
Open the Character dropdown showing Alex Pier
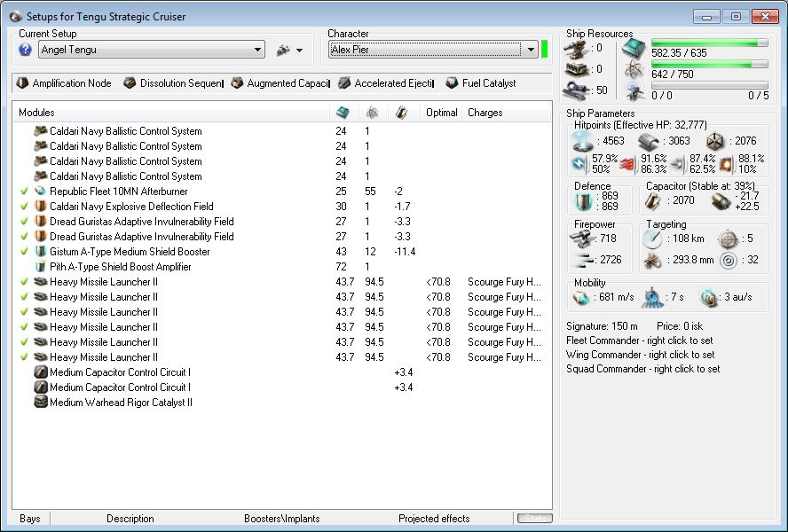(x=433, y=50)
